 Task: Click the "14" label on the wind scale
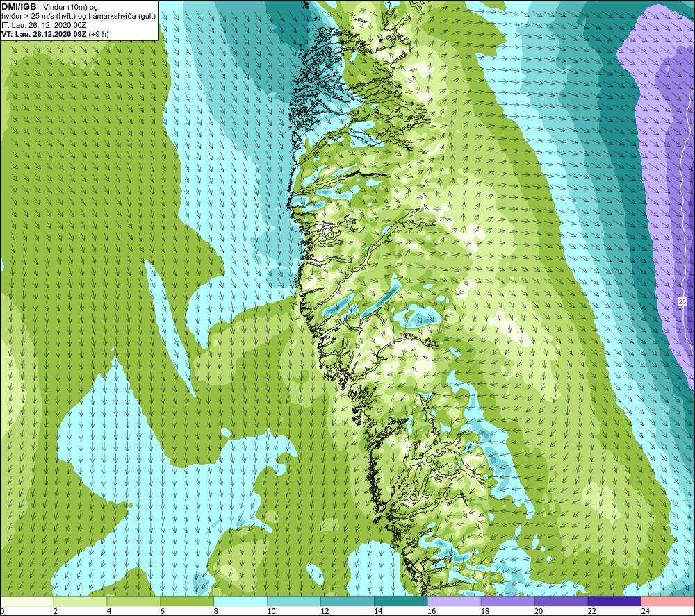pos(378,611)
